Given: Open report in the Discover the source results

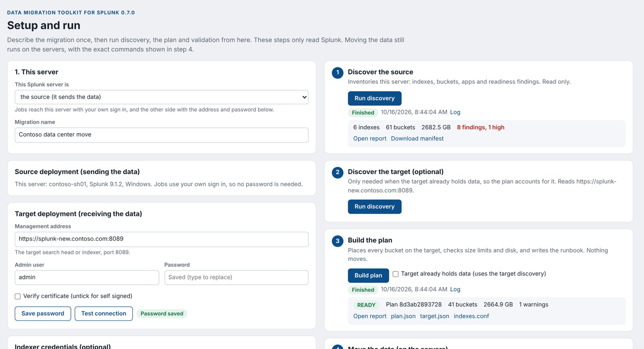Looking at the screenshot, I should (369, 139).
